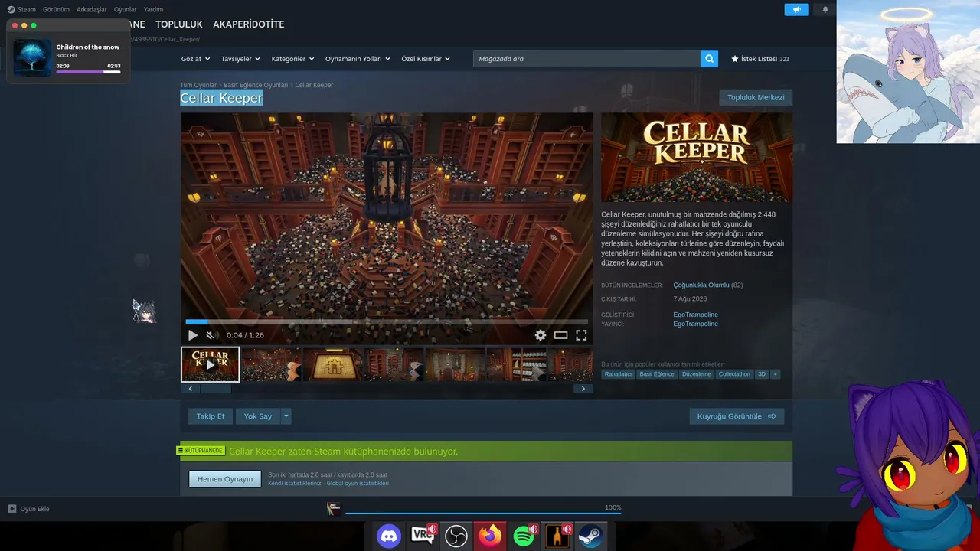The image size is (980, 551).
Task: Open trailer video settings gear
Action: pos(541,335)
